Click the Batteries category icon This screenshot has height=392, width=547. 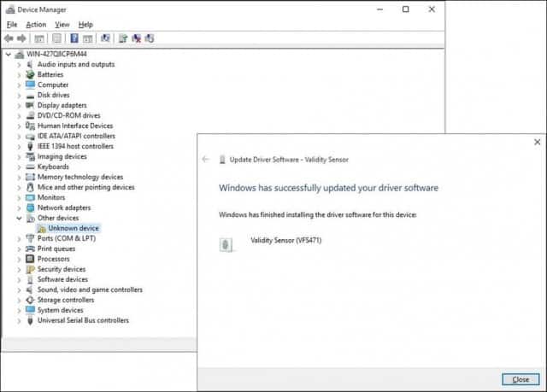point(31,74)
